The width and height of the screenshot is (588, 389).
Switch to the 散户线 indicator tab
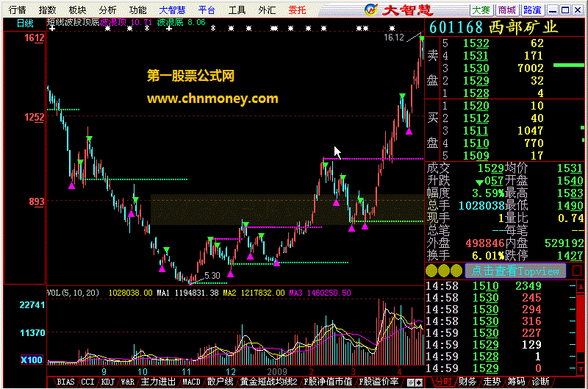click(220, 382)
